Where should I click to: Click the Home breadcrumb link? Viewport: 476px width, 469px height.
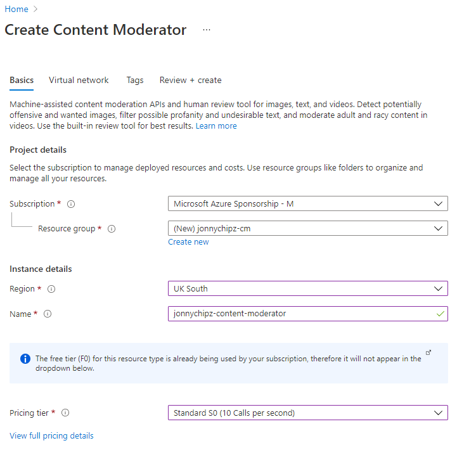click(x=16, y=9)
